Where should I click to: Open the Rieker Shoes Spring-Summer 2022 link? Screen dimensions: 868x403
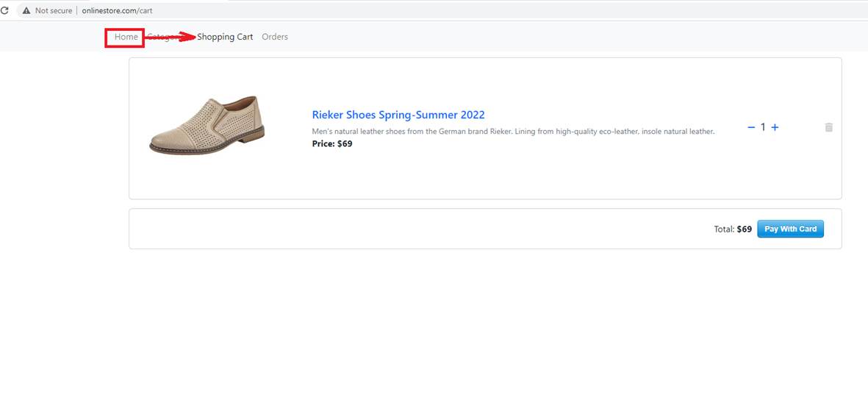coord(398,115)
